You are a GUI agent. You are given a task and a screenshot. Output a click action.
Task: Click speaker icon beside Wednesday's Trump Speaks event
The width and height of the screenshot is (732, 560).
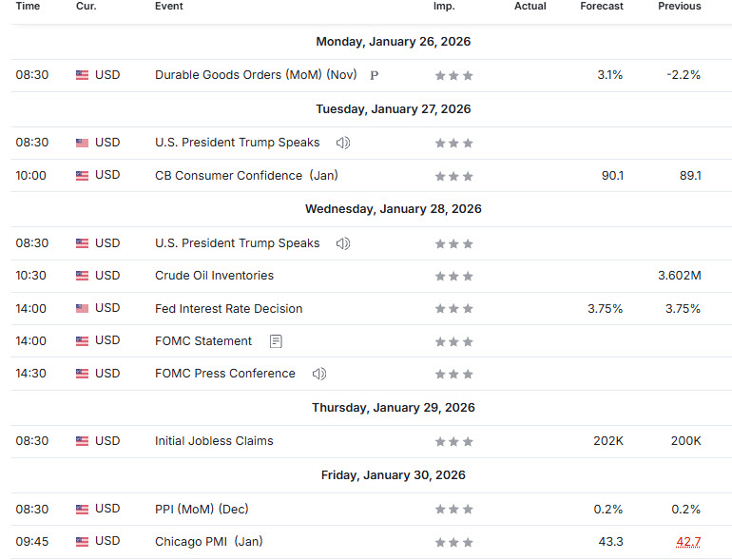[343, 243]
